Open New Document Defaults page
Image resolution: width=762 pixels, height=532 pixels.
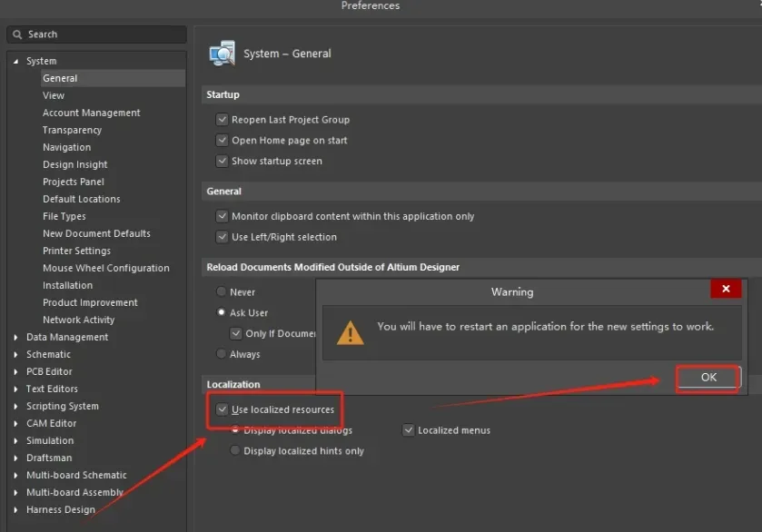click(96, 233)
